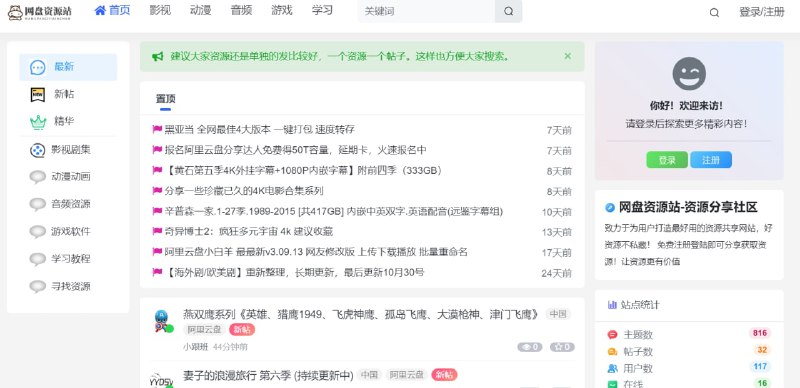
Task: Open post 阿里云盘小白羊 最新v3.09.13
Action: click(x=316, y=252)
